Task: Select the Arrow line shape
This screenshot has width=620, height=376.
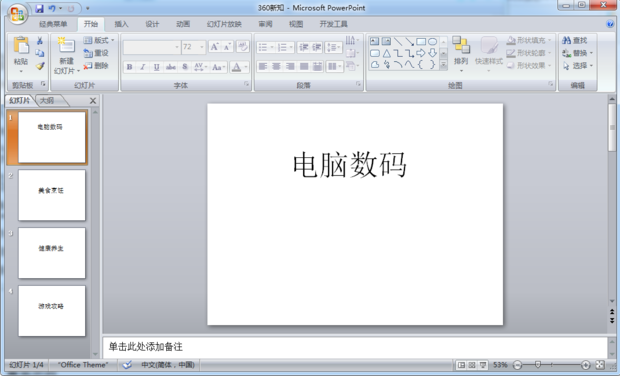Action: (x=410, y=42)
